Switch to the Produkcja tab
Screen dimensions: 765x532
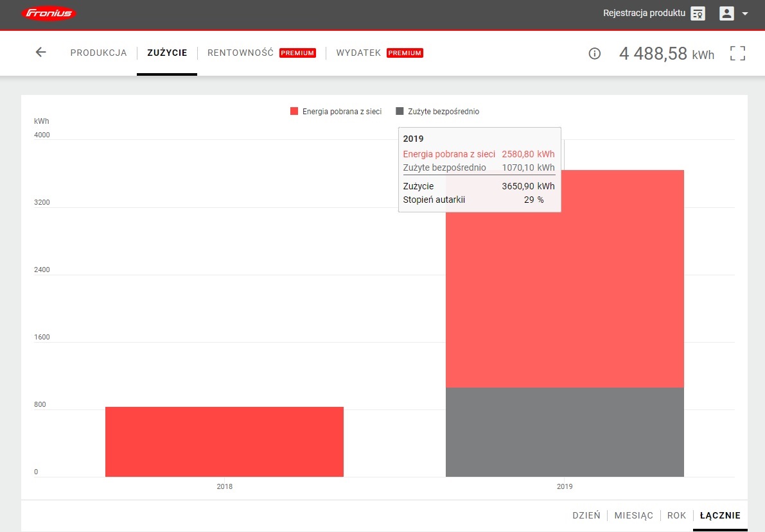pyautogui.click(x=98, y=53)
